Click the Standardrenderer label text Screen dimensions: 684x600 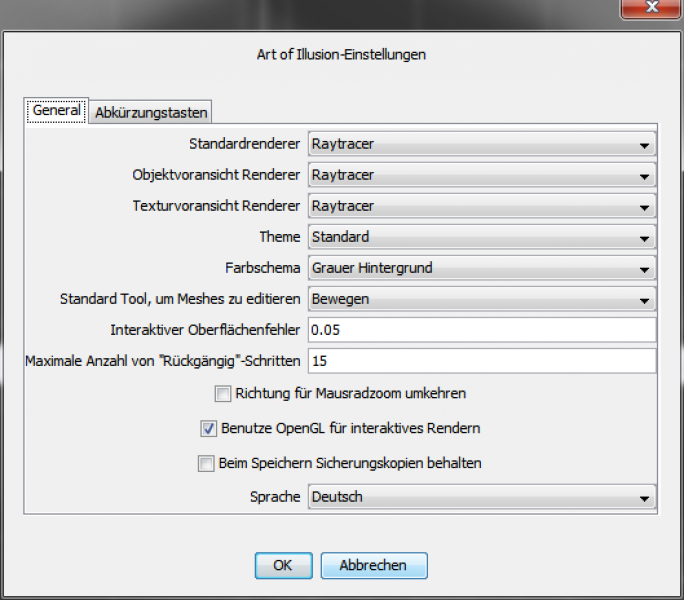click(x=244, y=144)
